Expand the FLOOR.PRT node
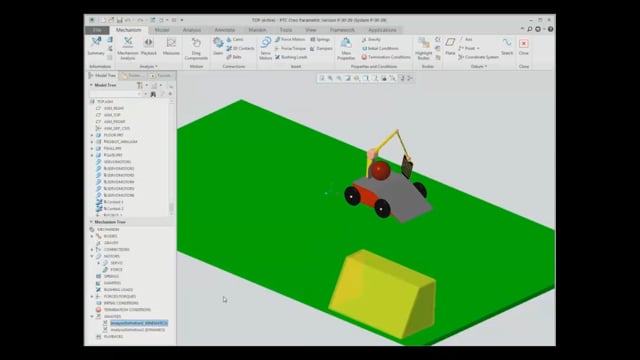The height and width of the screenshot is (360, 640). [x=92, y=135]
